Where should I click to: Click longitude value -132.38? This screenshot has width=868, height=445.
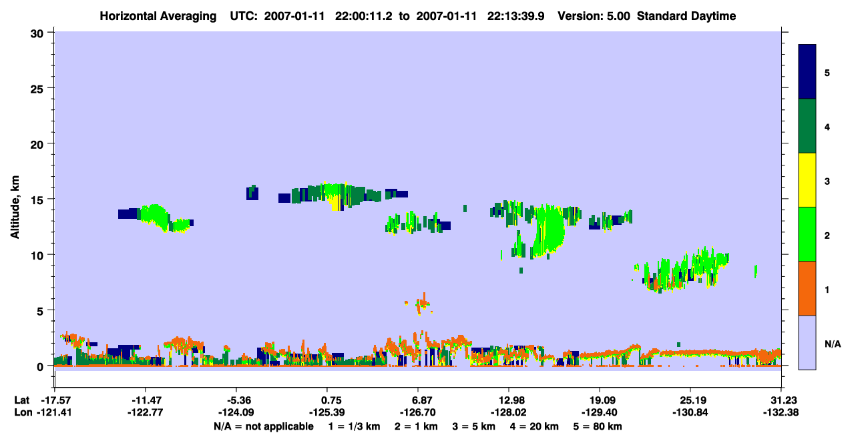781,412
